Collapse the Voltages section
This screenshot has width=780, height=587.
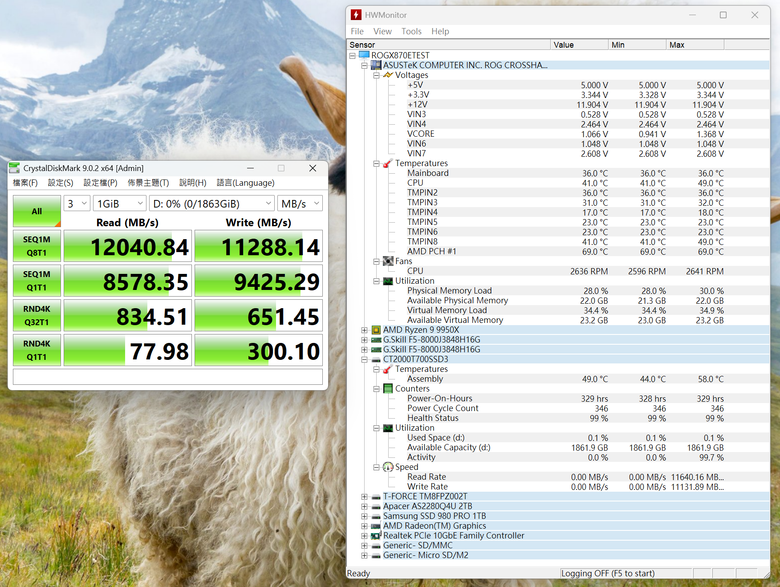[377, 75]
